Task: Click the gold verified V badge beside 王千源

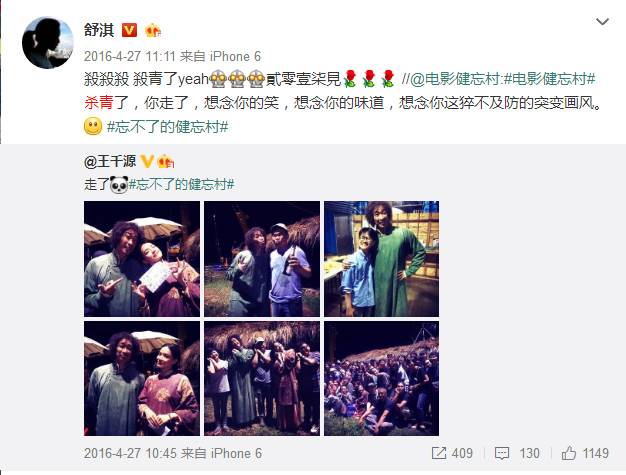Action: pos(147,161)
